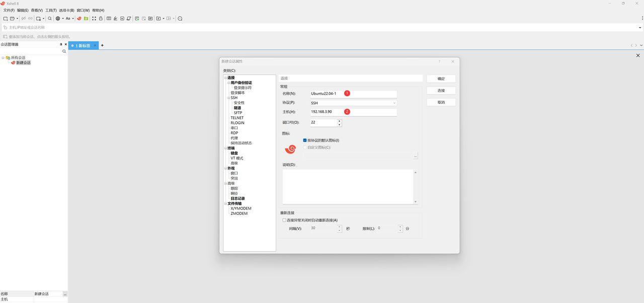
Task: Select ZMODEM in category tree
Action: click(x=239, y=213)
